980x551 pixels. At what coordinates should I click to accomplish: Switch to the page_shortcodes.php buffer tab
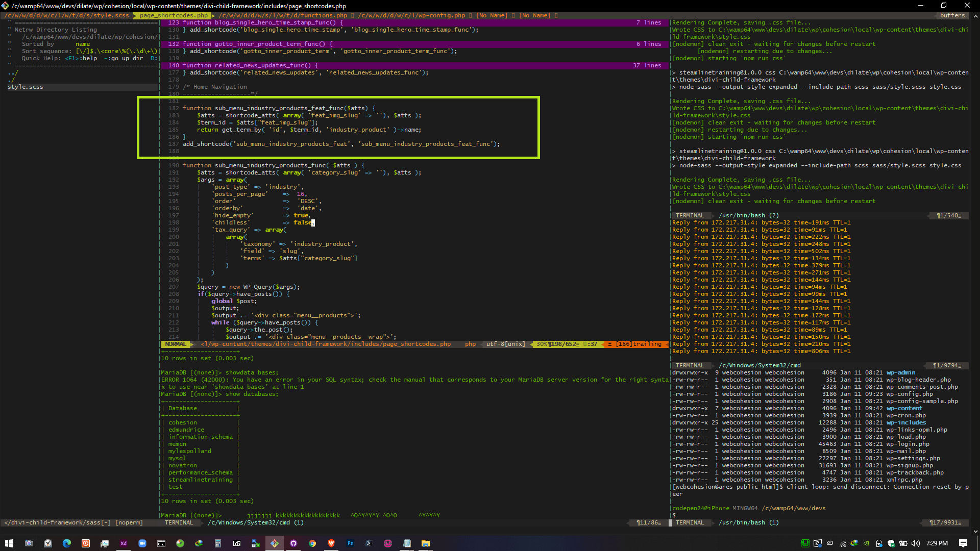174,15
